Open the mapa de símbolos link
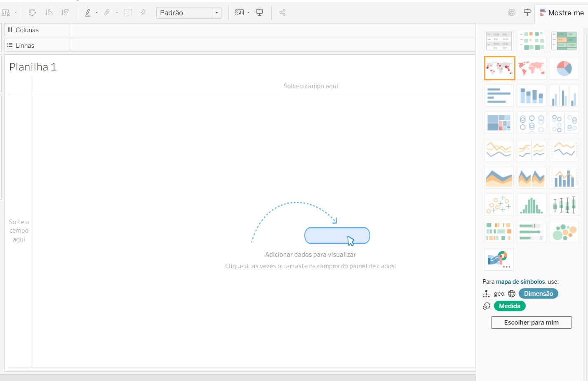 click(x=520, y=282)
